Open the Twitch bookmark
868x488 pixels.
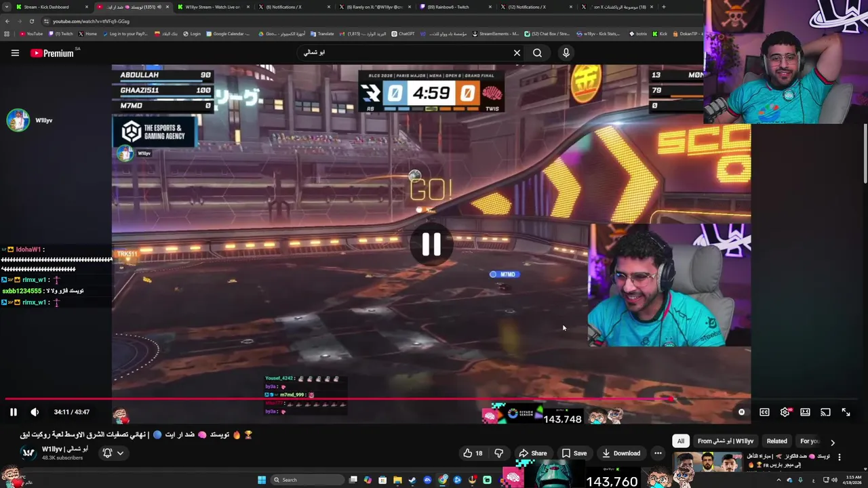point(61,34)
